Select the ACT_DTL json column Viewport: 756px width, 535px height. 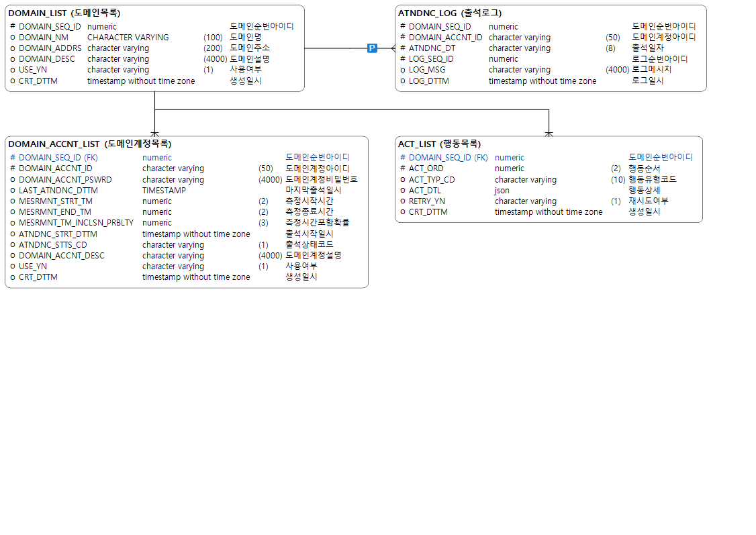click(x=424, y=191)
